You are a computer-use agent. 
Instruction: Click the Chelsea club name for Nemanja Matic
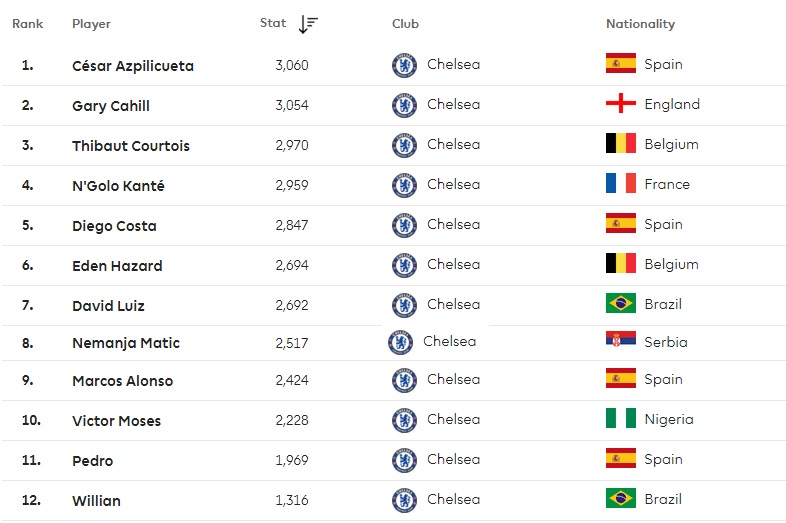coord(449,341)
